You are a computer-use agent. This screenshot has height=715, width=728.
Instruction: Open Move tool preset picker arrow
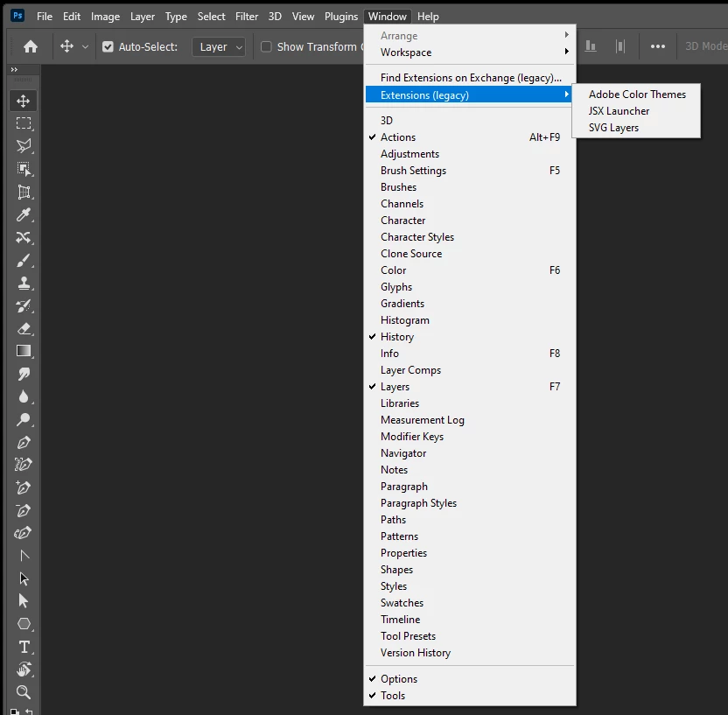(x=85, y=47)
